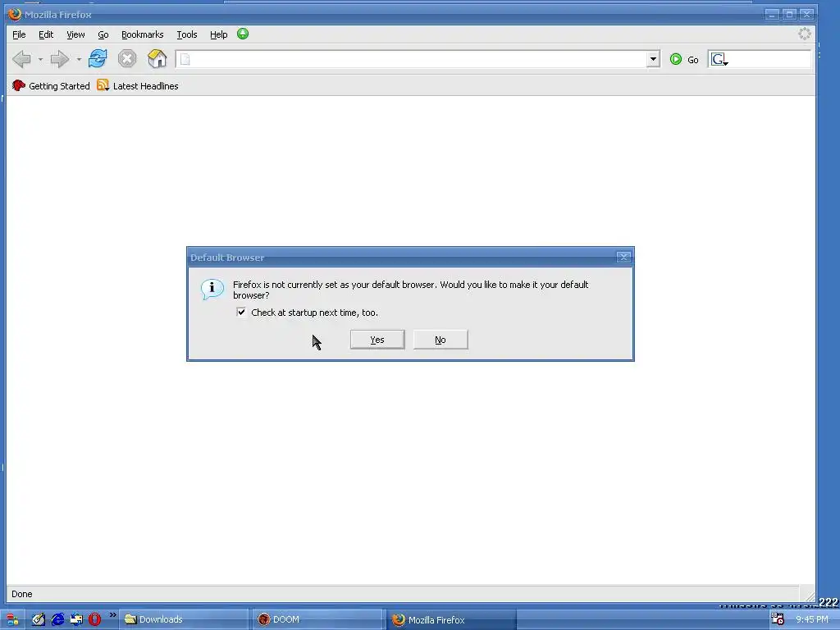Click the Firefox throbber activity indicator
The height and width of the screenshot is (630, 840).
[x=804, y=34]
